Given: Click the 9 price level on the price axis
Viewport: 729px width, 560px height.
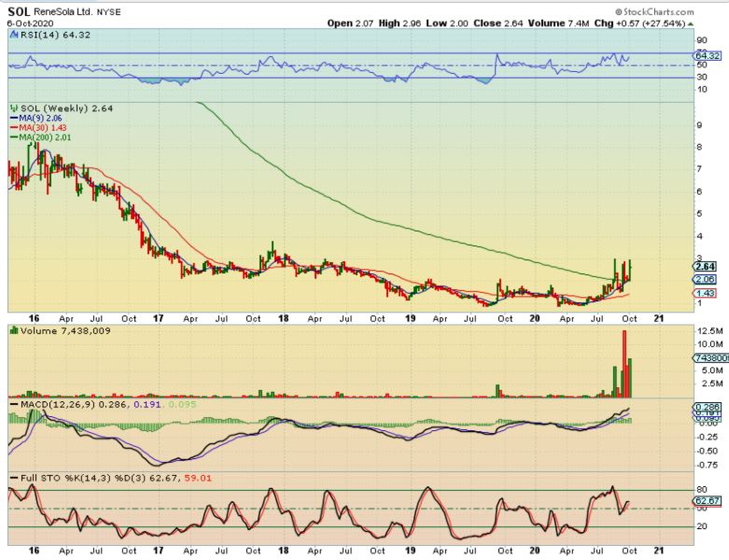Looking at the screenshot, I should pyautogui.click(x=699, y=125).
